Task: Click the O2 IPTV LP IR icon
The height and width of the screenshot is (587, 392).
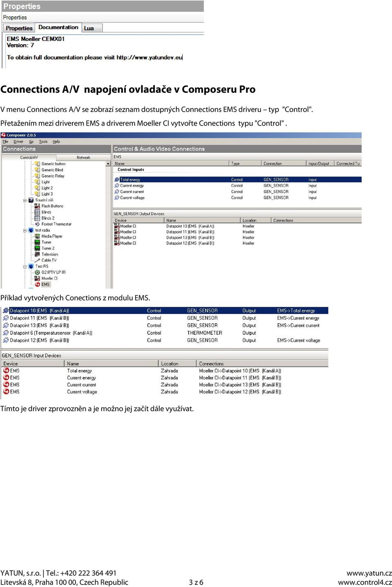Action: tap(37, 272)
